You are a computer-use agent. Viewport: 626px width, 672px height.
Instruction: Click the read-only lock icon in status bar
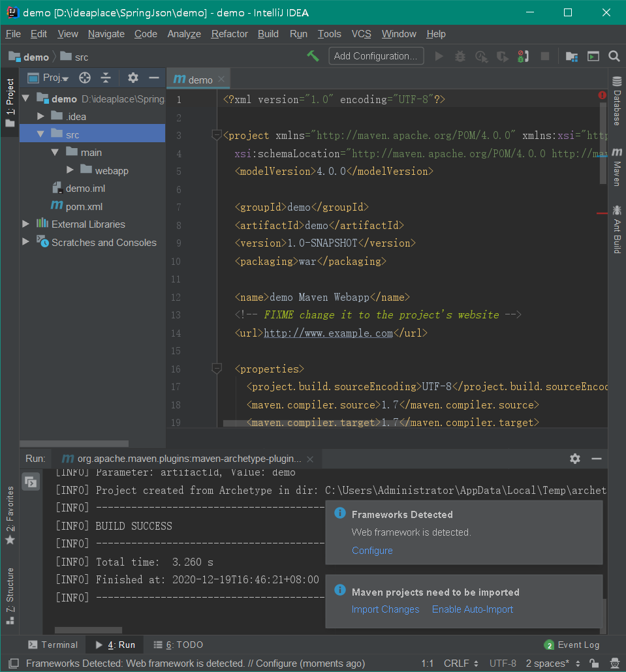coord(594,664)
